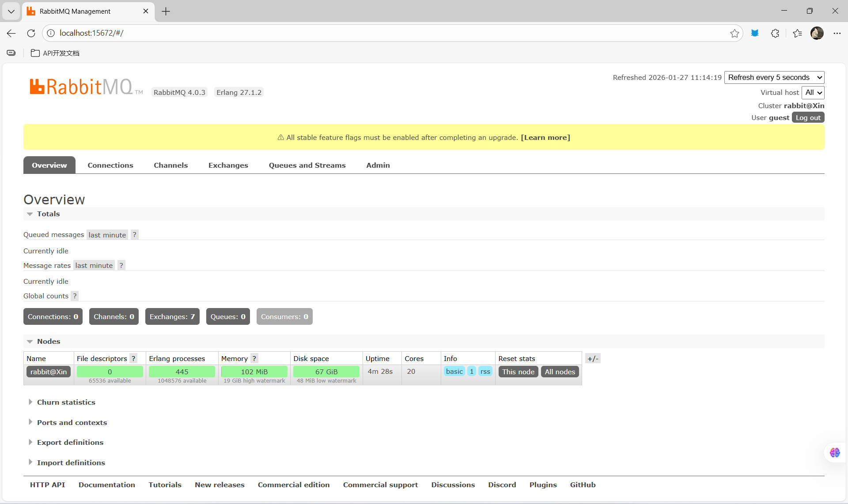The width and height of the screenshot is (848, 504).
Task: Click the Memory column help question mark
Action: pyautogui.click(x=254, y=358)
